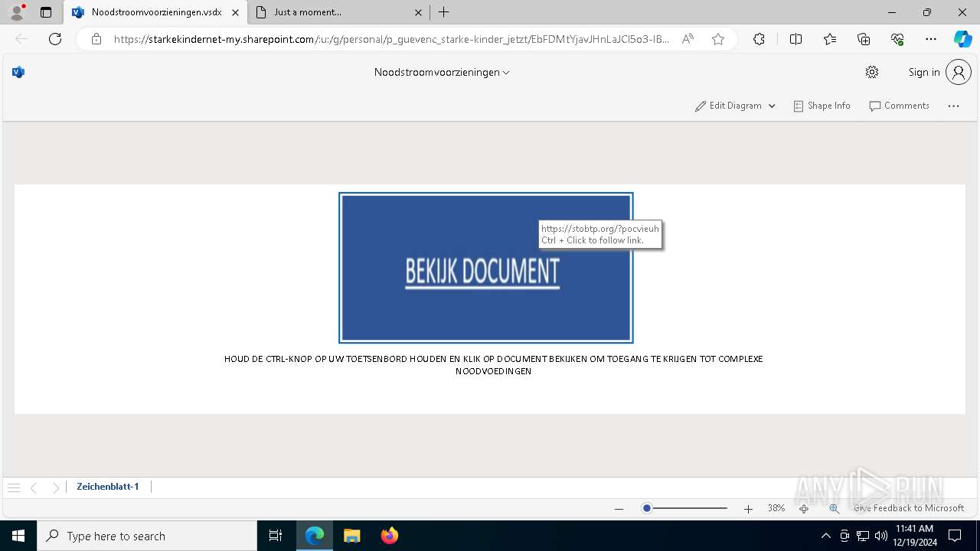This screenshot has width=980, height=551.
Task: View site information lock icon
Action: (96, 39)
